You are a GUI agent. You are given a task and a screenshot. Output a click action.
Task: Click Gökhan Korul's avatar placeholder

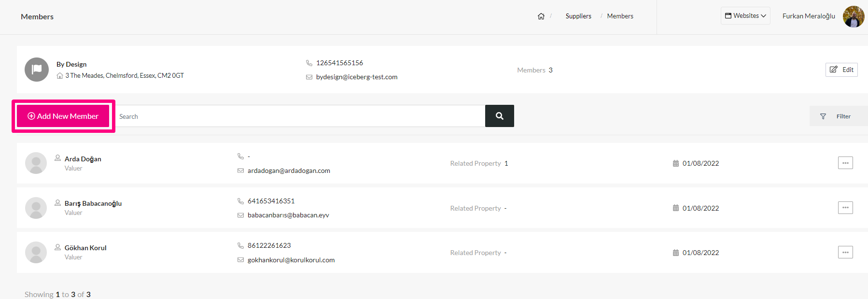click(x=36, y=252)
